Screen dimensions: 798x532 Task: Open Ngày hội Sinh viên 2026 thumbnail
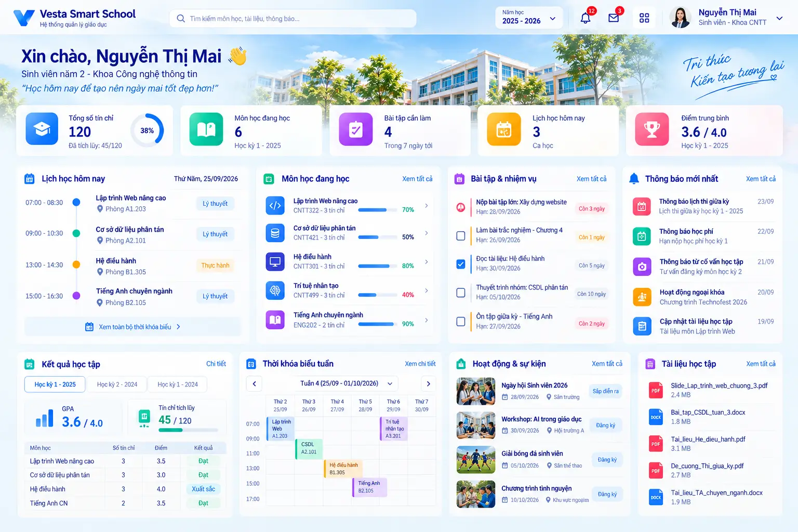tap(476, 391)
